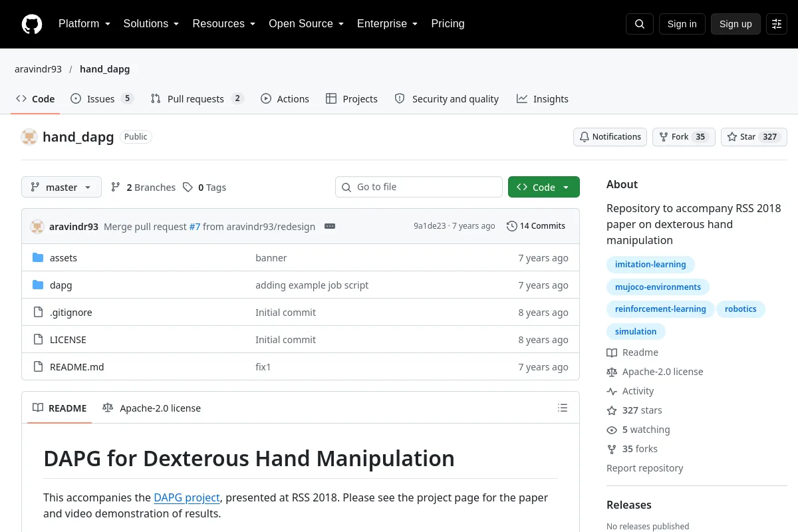This screenshot has width=798, height=532.
Task: Open the Security and quality tab
Action: coord(447,99)
